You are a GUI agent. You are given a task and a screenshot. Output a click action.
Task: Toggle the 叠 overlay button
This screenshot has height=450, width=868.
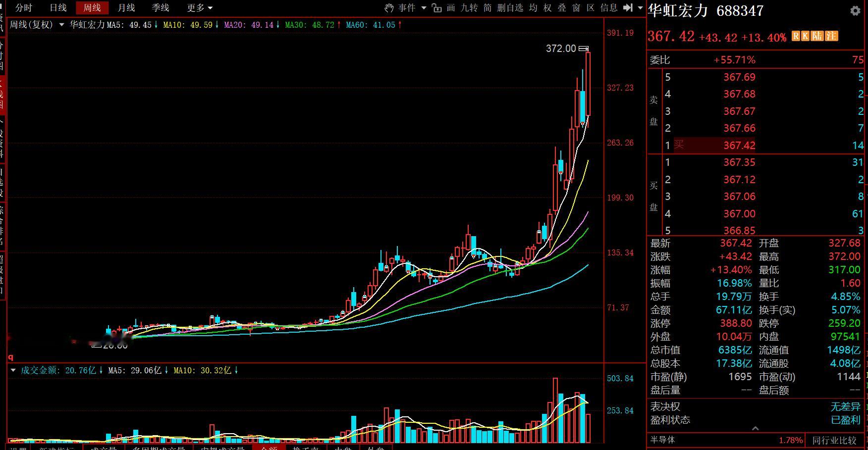(562, 8)
